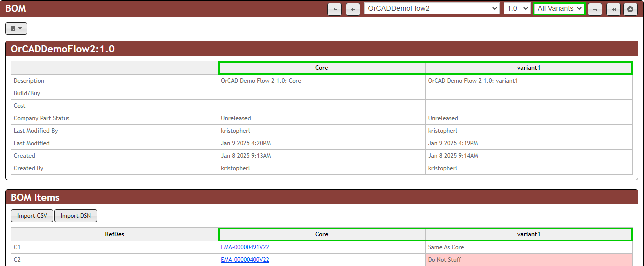The image size is (644, 266).
Task: Click the Created By row label
Action: pyautogui.click(x=28, y=168)
